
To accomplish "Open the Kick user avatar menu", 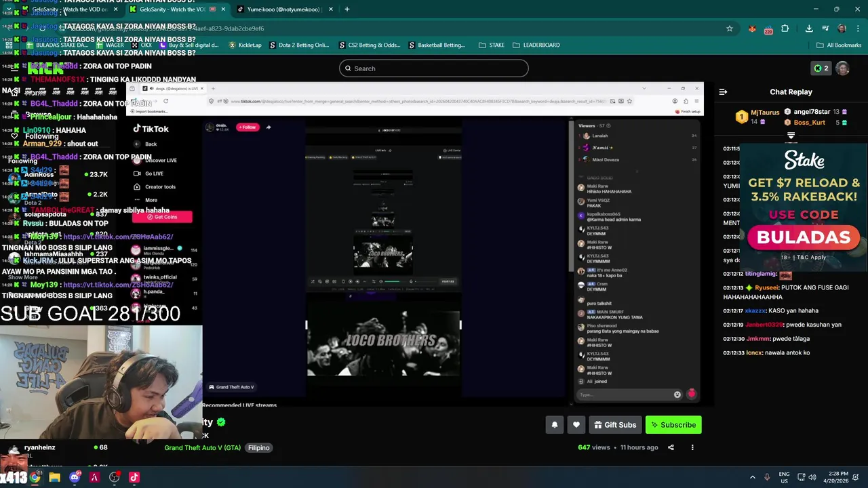I will click(842, 68).
